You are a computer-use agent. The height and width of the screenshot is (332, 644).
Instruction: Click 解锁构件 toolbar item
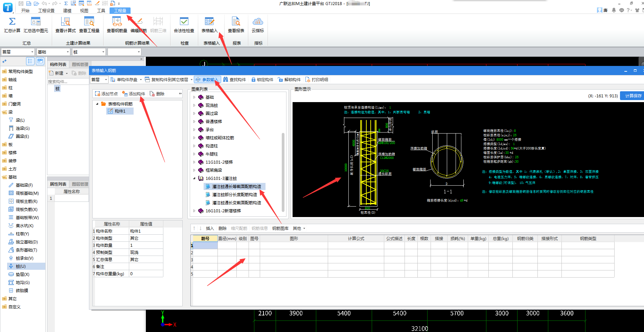pos(289,79)
